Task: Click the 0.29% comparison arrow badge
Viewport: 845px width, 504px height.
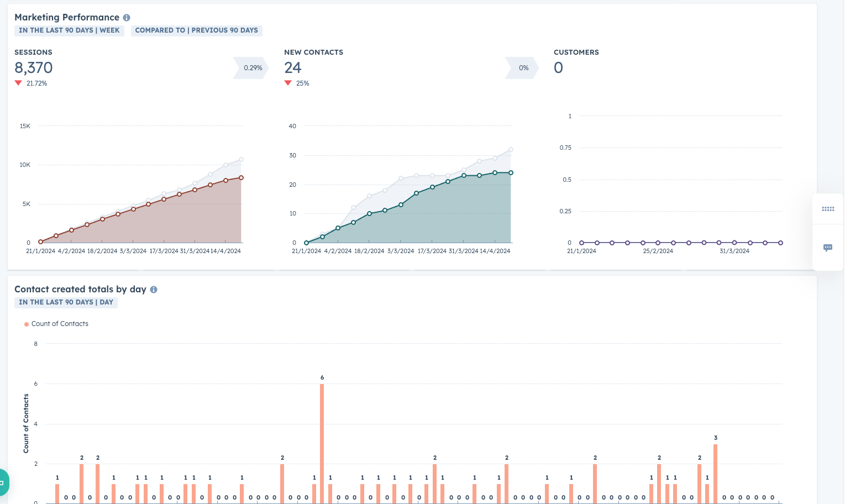Action: coord(251,67)
